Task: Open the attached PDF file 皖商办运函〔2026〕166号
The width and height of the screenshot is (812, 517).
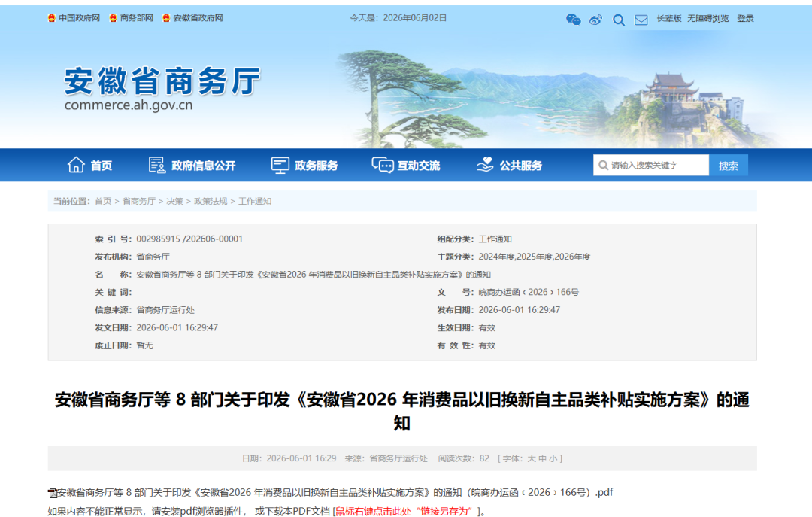Action: tap(335, 493)
